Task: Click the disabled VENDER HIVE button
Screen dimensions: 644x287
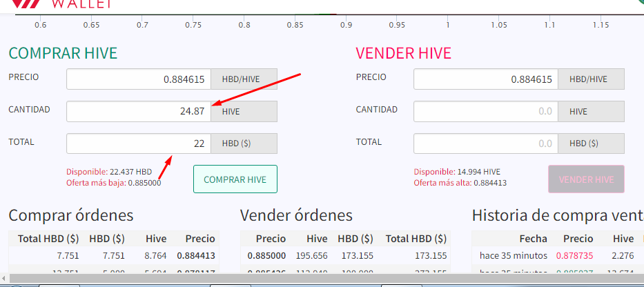Action: click(586, 179)
